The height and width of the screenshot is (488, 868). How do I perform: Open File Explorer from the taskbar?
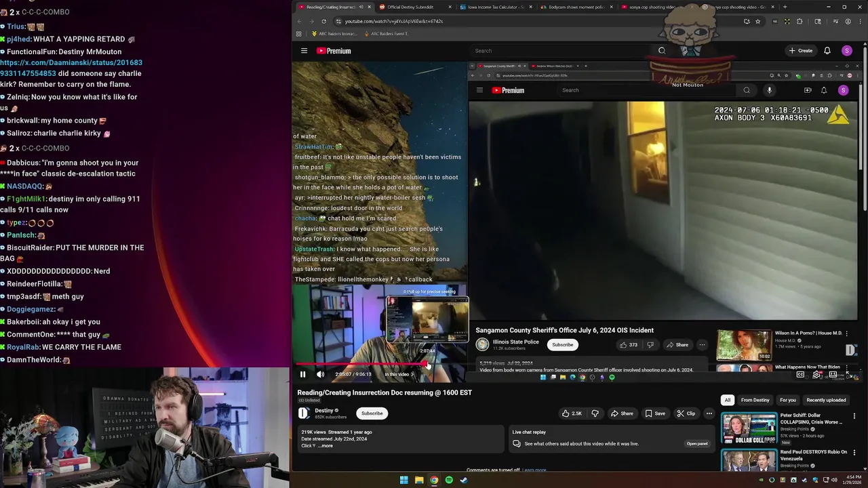point(419,480)
